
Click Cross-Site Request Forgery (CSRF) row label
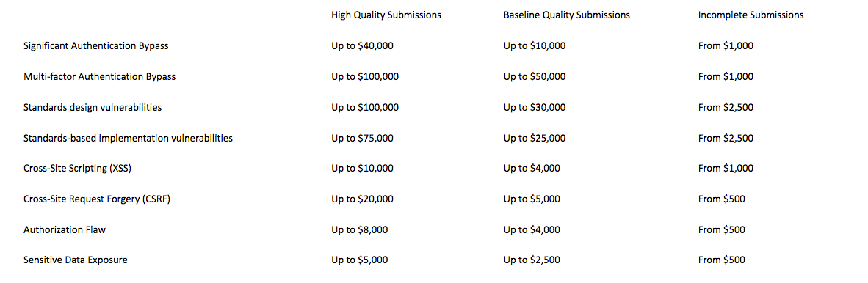point(96,199)
